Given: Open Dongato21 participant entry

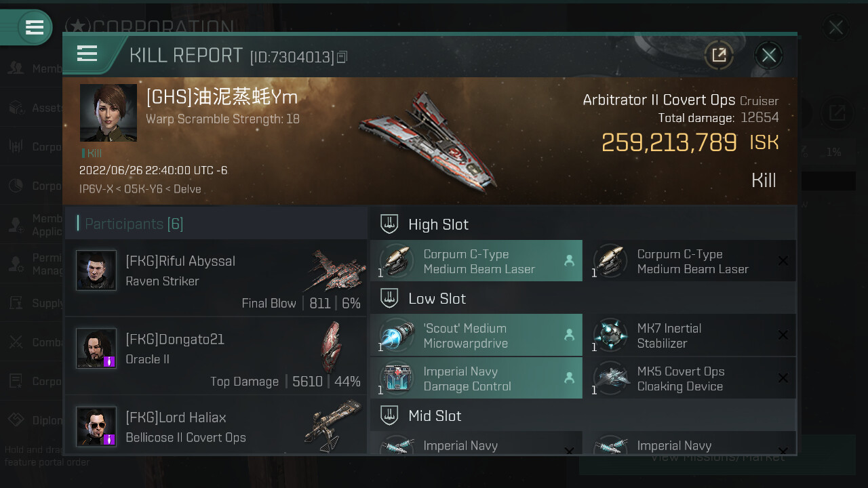Looking at the screenshot, I should click(216, 356).
